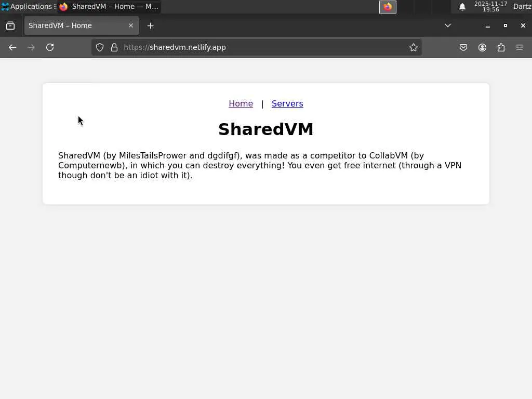
Task: Open the Firefox account icon
Action: click(x=482, y=47)
